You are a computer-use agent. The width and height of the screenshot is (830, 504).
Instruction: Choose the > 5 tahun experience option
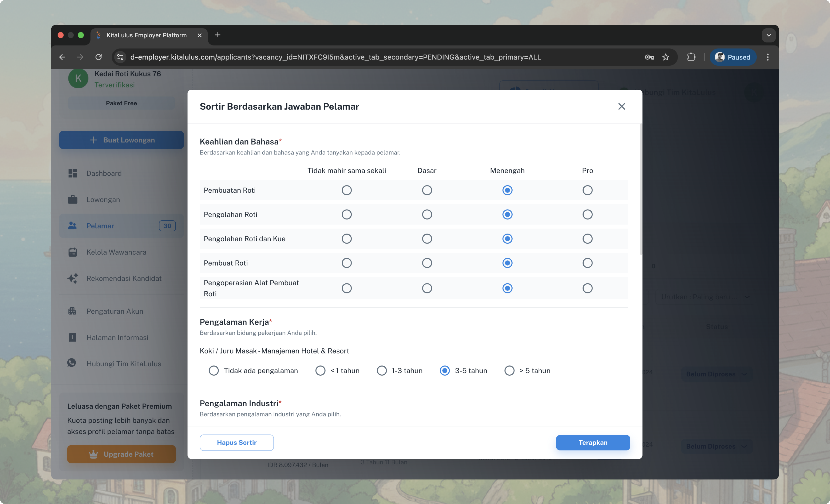pyautogui.click(x=509, y=371)
